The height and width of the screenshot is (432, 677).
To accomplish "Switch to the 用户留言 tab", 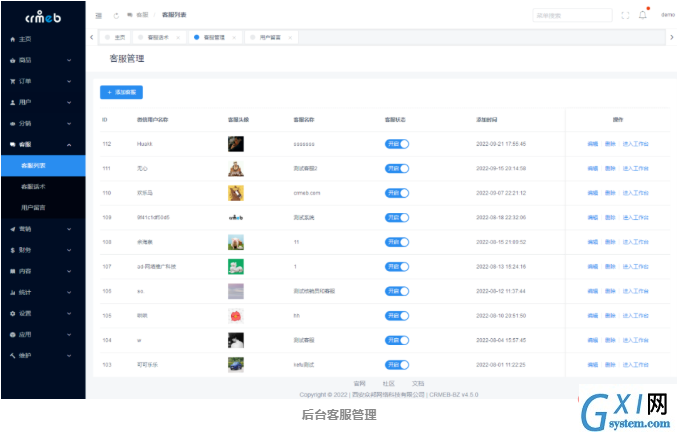I will tap(271, 38).
